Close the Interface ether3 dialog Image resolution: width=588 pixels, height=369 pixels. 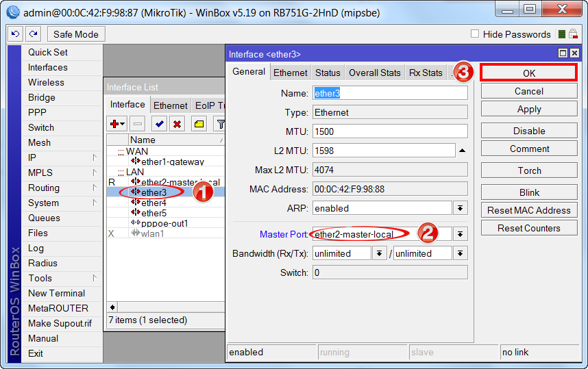pos(574,53)
